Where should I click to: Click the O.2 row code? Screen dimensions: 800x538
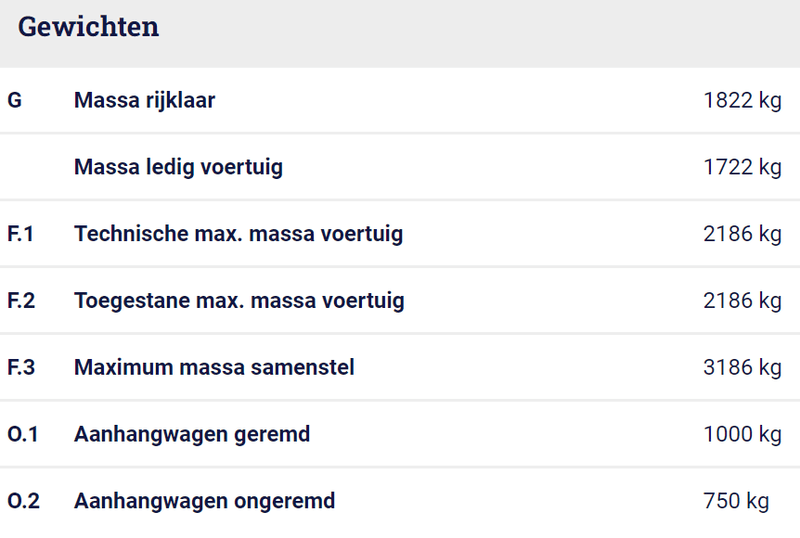point(24,501)
